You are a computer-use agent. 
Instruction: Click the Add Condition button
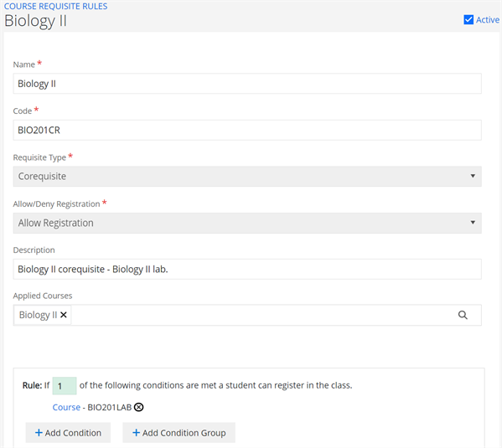[x=68, y=433]
